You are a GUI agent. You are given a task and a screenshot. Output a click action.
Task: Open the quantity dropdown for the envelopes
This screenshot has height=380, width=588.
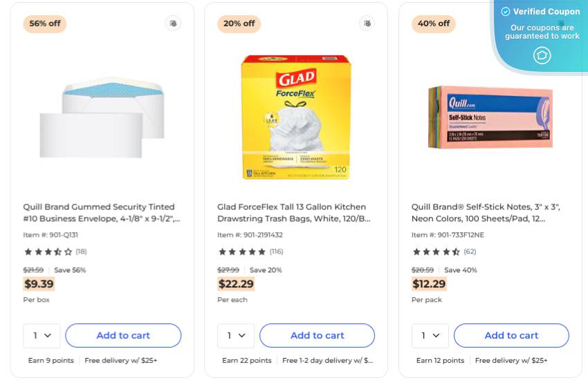pyautogui.click(x=42, y=336)
